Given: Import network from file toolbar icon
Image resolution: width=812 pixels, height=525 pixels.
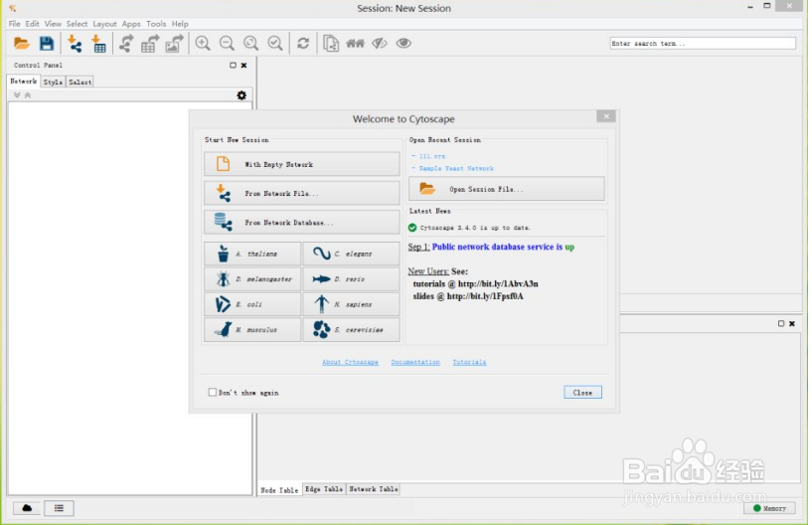Looking at the screenshot, I should point(75,44).
